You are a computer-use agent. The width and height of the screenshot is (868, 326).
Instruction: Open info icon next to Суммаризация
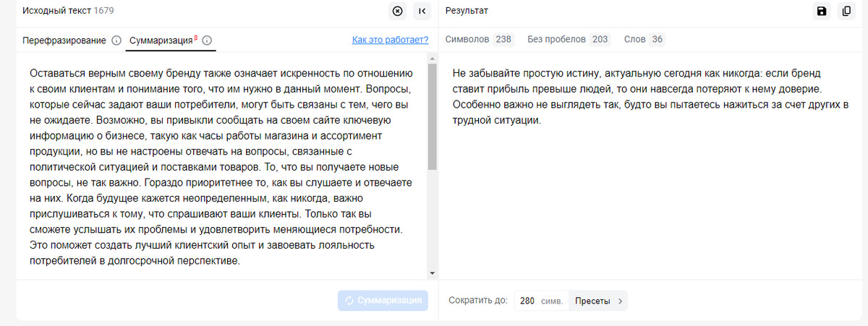tap(208, 40)
